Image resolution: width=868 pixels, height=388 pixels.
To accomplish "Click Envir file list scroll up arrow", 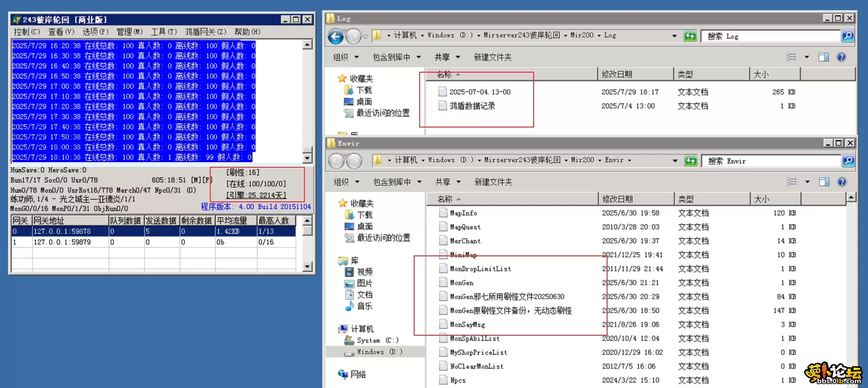I will tap(851, 197).
